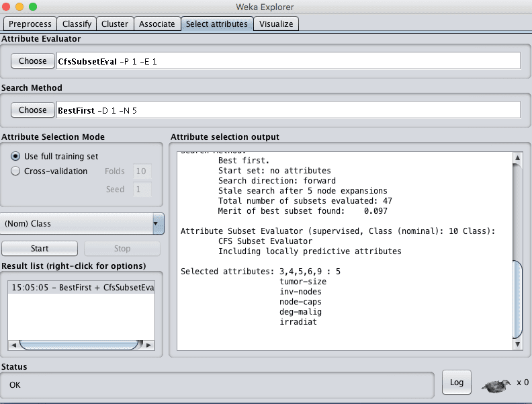Click the CFS Subset Evaluator line

click(265, 241)
